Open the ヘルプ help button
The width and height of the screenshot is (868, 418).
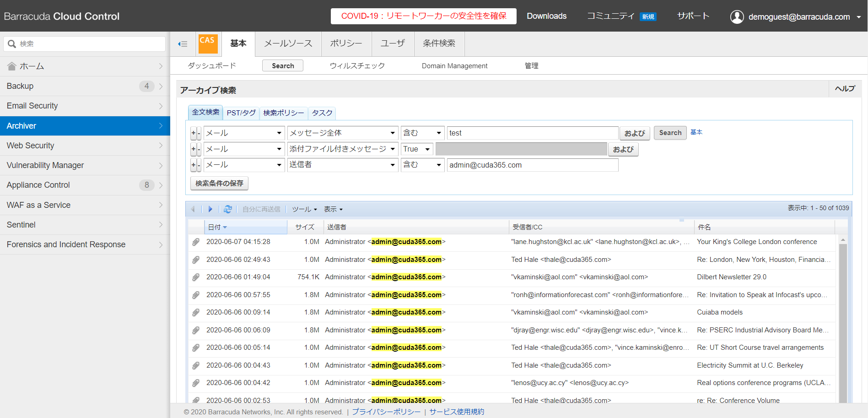click(845, 89)
